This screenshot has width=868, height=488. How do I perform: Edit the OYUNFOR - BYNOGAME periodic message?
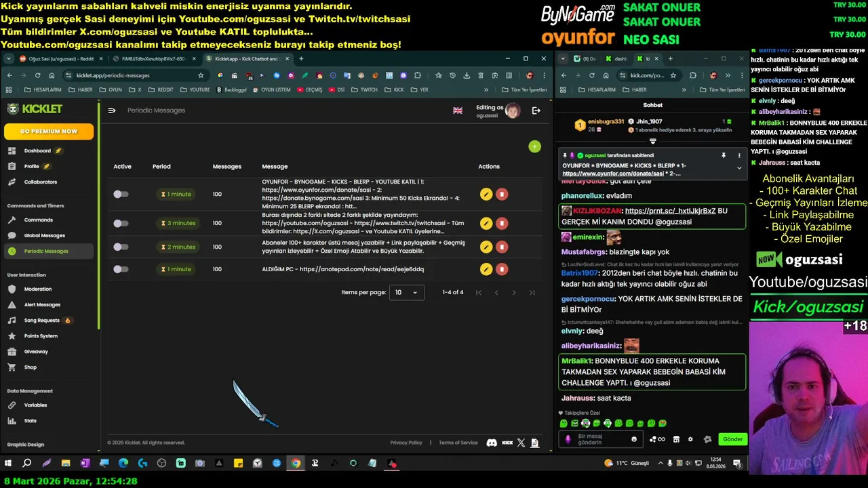point(486,194)
